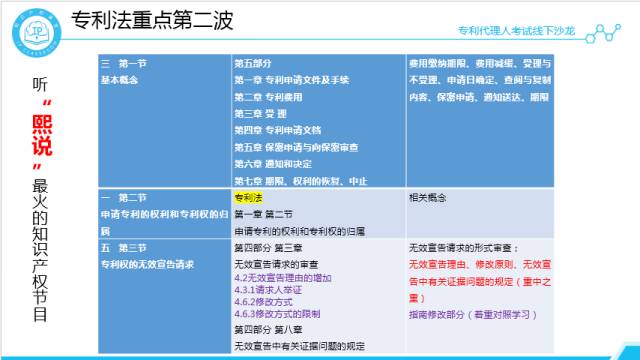Click the black bottom line 无效宣告中有关证据问题的规定
The height and width of the screenshot is (360, 640).
[x=300, y=346]
